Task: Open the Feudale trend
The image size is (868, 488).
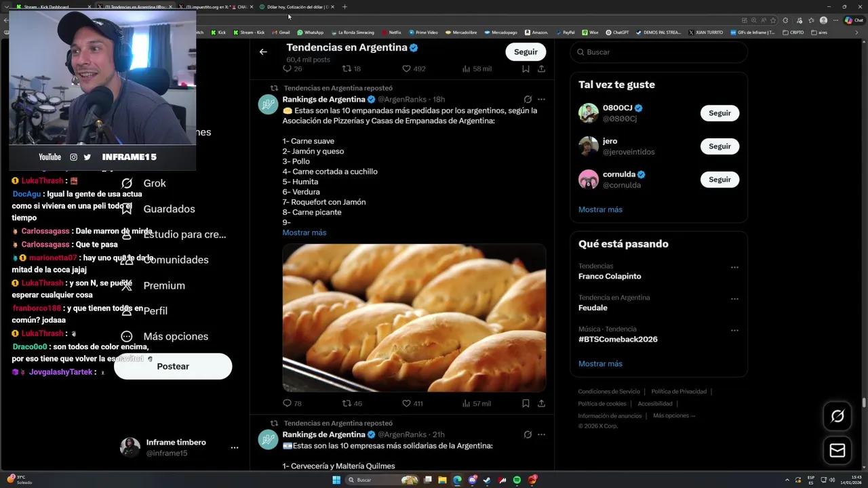Action: click(593, 308)
